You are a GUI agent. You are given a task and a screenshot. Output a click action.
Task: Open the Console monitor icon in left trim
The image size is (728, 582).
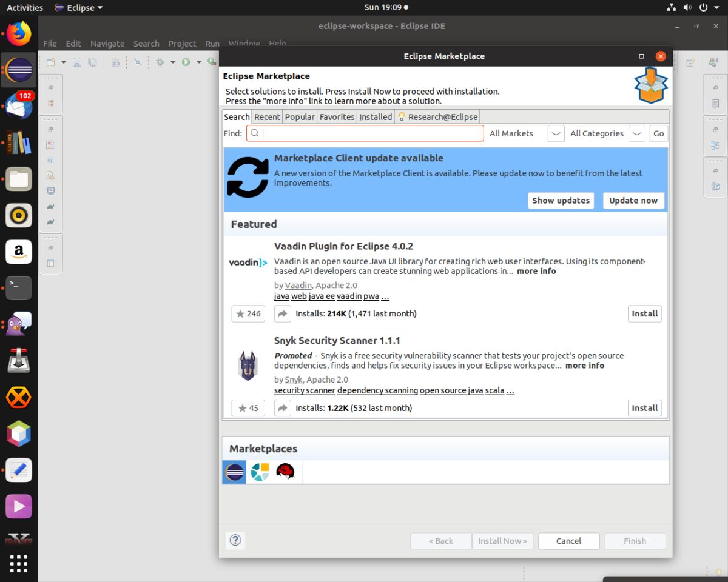point(51,191)
